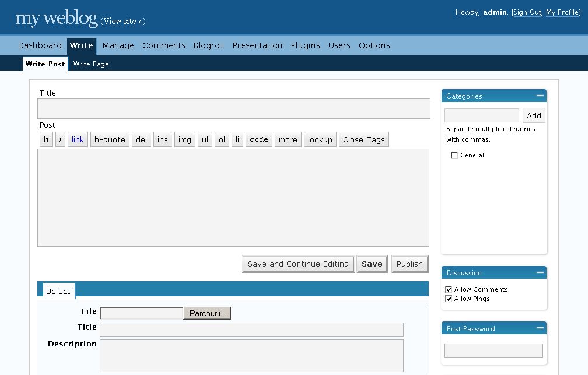This screenshot has height=375, width=588.
Task: Publish the post
Action: tap(409, 264)
